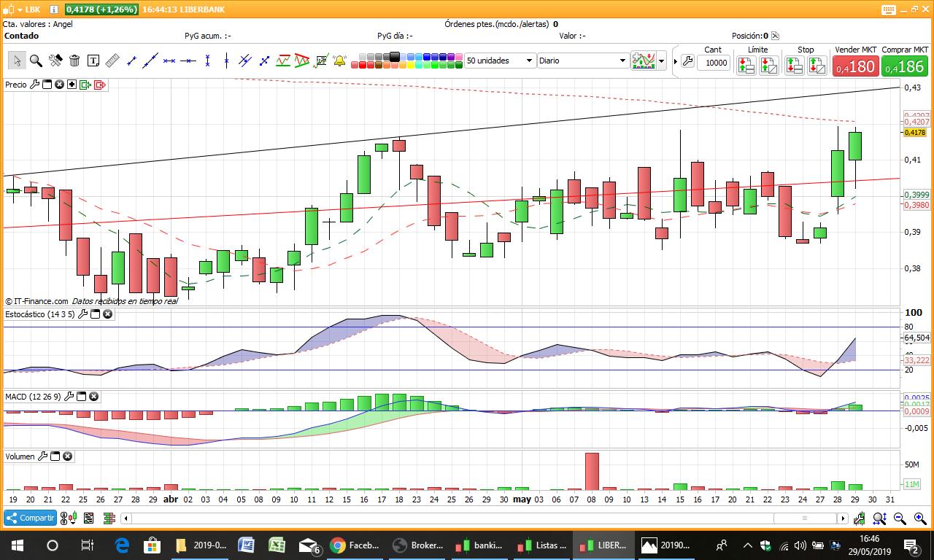Click the second Stop order icon

[x=817, y=66]
